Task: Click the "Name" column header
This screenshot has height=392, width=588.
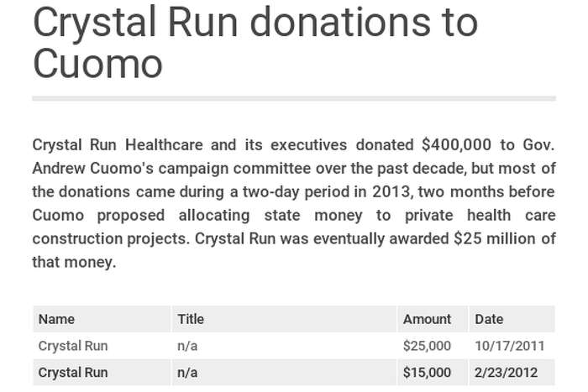Action: [x=56, y=319]
